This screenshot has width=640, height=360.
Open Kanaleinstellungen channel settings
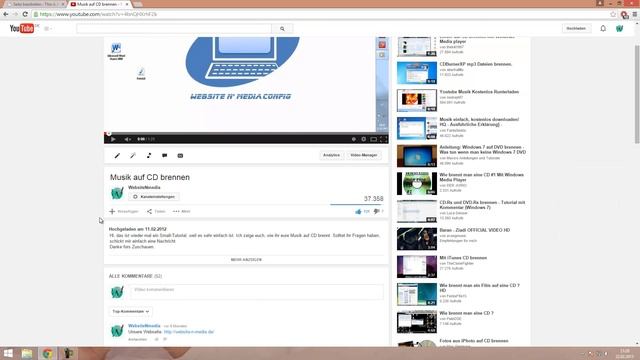pos(154,197)
